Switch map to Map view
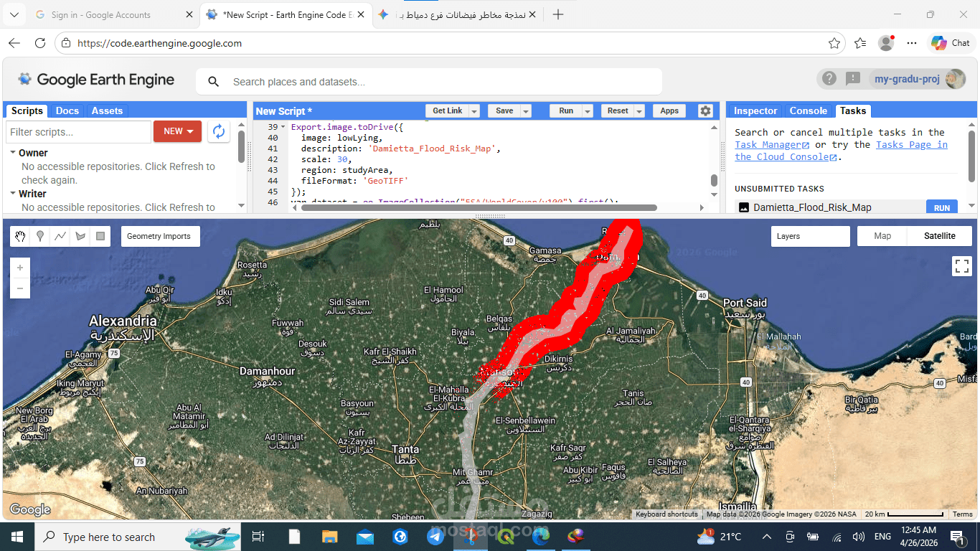Viewport: 980px width, 551px height. pos(882,236)
